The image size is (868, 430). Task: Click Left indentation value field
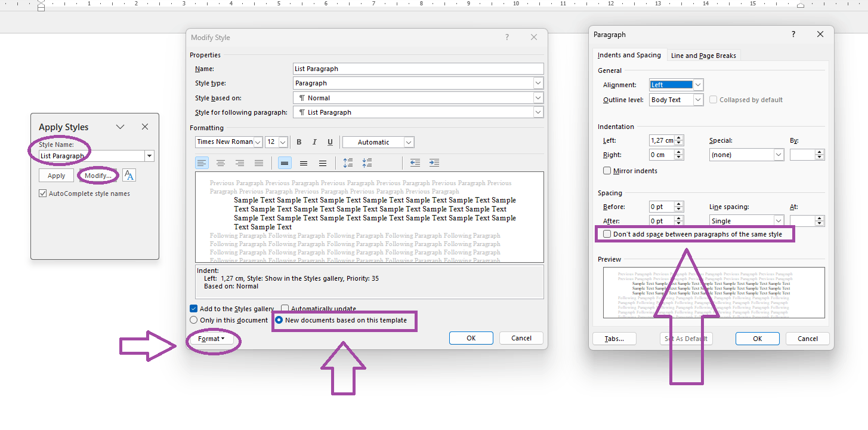click(662, 140)
